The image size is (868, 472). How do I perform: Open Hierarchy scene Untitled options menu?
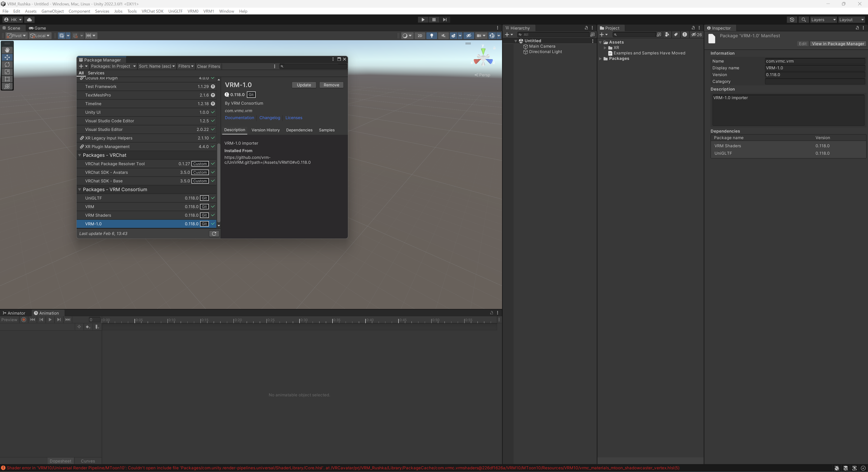point(593,41)
